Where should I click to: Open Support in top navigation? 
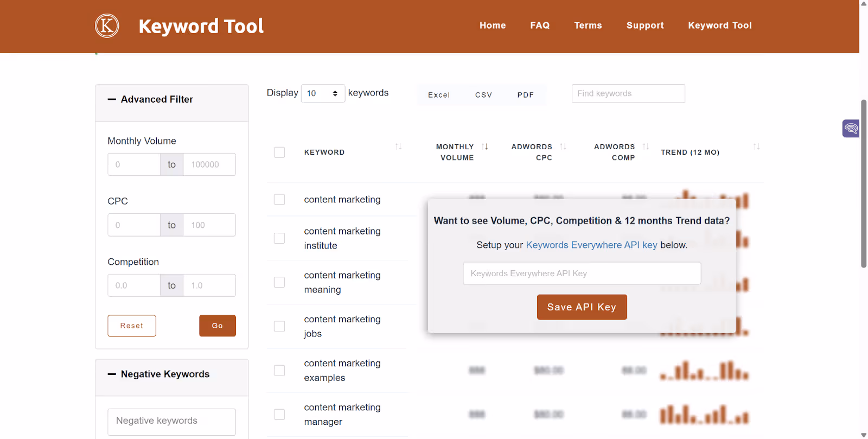point(645,26)
